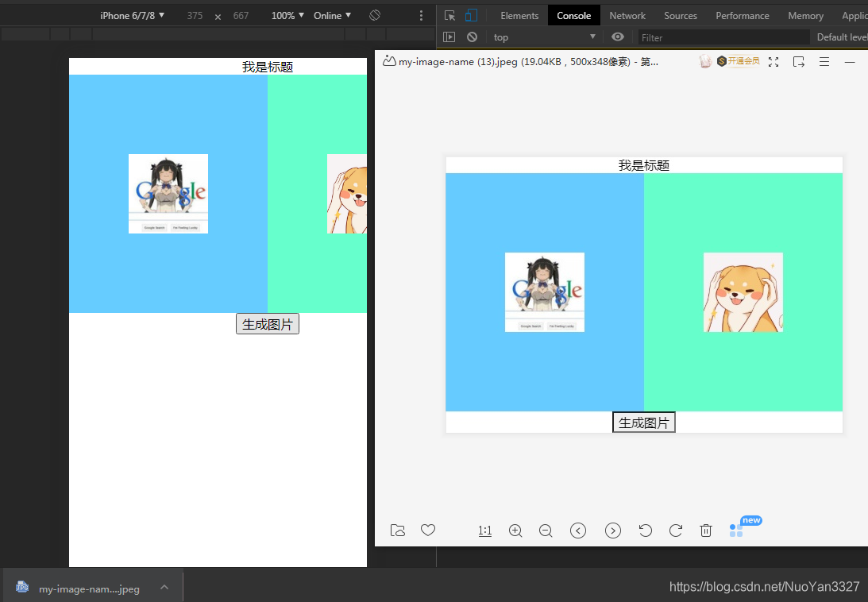Open the new tools grid icon in viewer
868x602 pixels.
click(736, 531)
